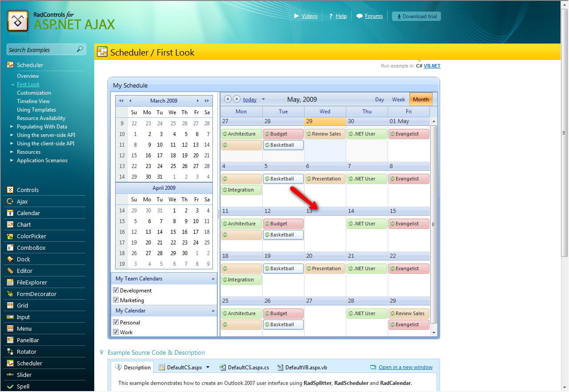Open the Help link in the header

pyautogui.click(x=341, y=16)
